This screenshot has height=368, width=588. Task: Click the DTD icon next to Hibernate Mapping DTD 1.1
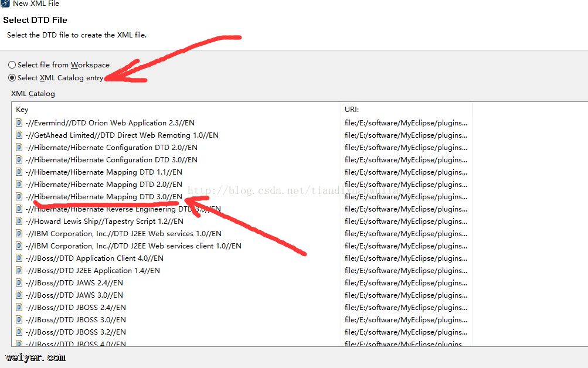[x=19, y=172]
